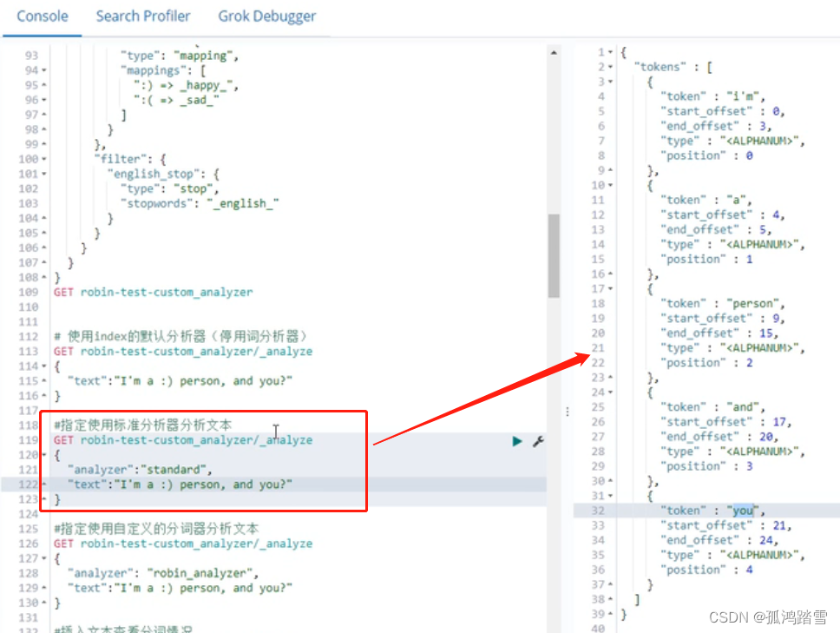Click the "end_offset" : 24 output line
The height and width of the screenshot is (633, 840).
(x=719, y=540)
